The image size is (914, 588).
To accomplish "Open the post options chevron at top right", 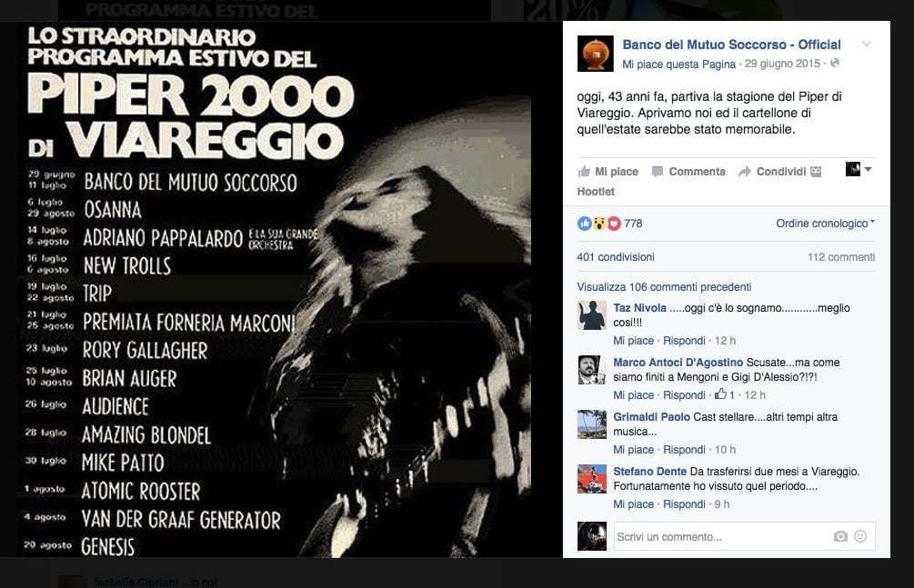I will [867, 45].
